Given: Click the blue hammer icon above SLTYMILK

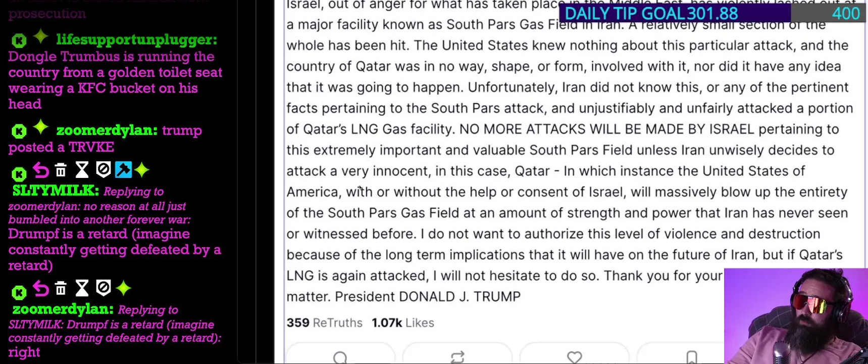Looking at the screenshot, I should (123, 170).
